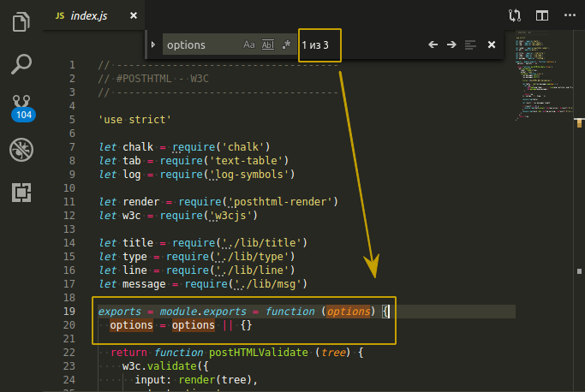Screen dimensions: 585x392
Task: Expand the replace mode arrow
Action: (153, 45)
